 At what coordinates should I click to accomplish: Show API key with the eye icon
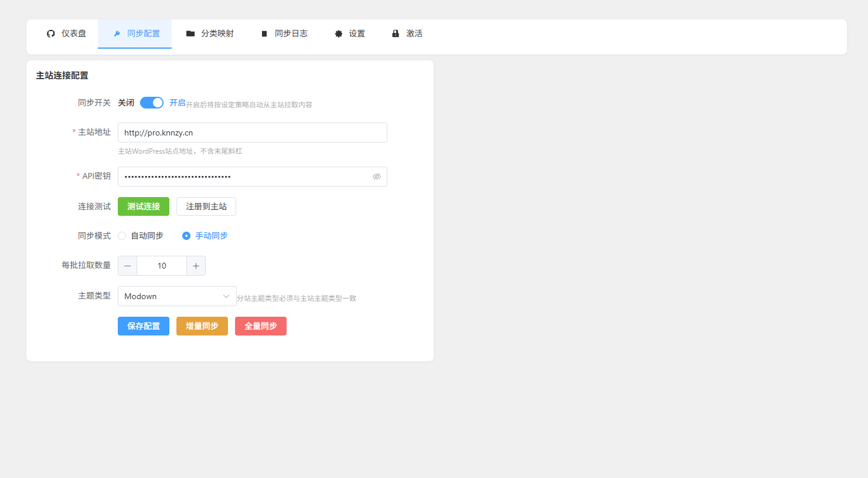[x=377, y=177]
